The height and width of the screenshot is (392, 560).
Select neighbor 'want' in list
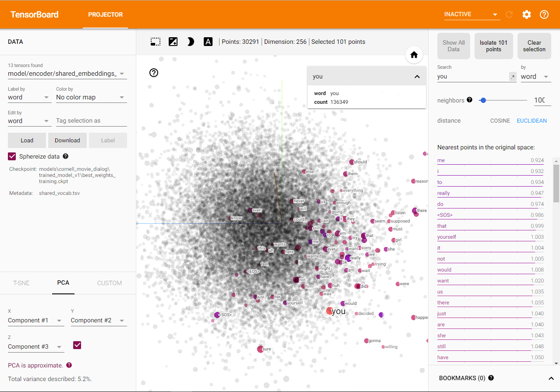coord(490,281)
